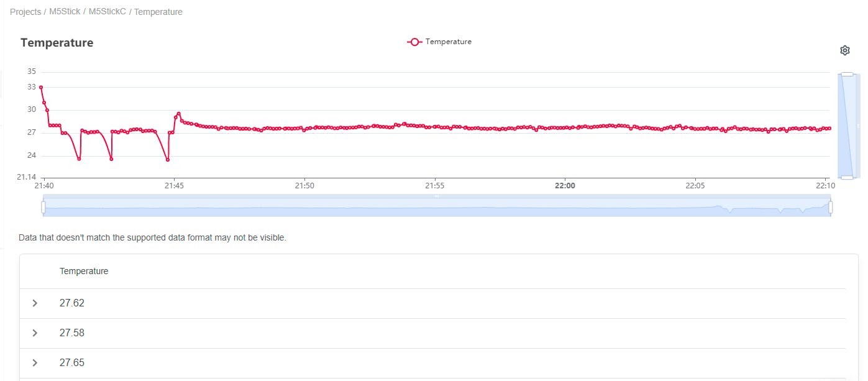The image size is (868, 381).
Task: Click the Temperature breadcrumb item
Action: pyautogui.click(x=158, y=12)
